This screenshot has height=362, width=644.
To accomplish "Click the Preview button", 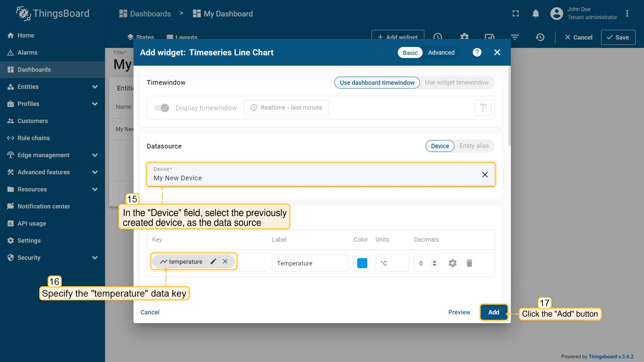I will [x=459, y=312].
